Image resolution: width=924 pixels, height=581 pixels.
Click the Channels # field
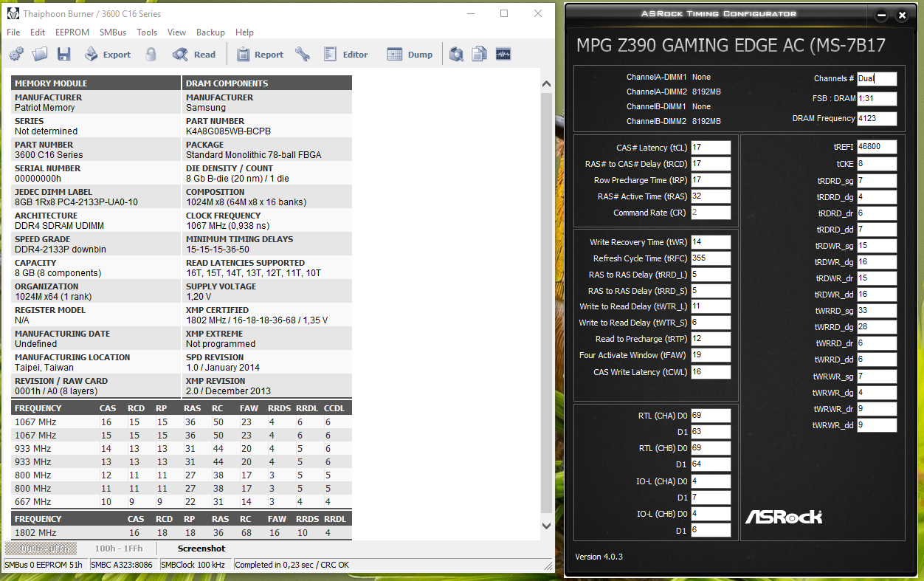877,78
